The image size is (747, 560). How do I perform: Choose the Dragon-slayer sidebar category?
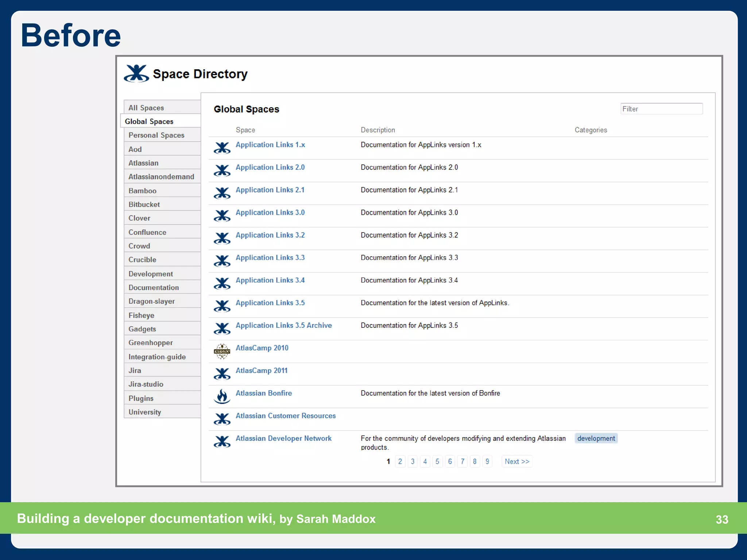tap(152, 302)
